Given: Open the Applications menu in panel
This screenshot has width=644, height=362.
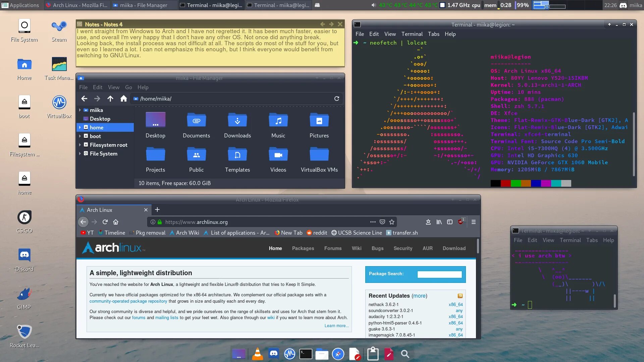Looking at the screenshot, I should 20,5.
